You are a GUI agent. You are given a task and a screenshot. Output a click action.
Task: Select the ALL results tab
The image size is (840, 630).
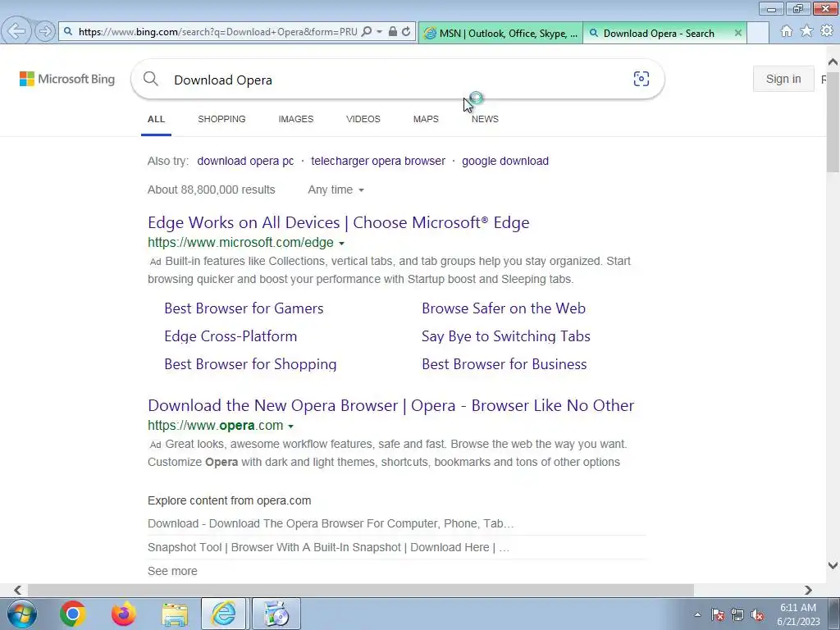pos(156,119)
